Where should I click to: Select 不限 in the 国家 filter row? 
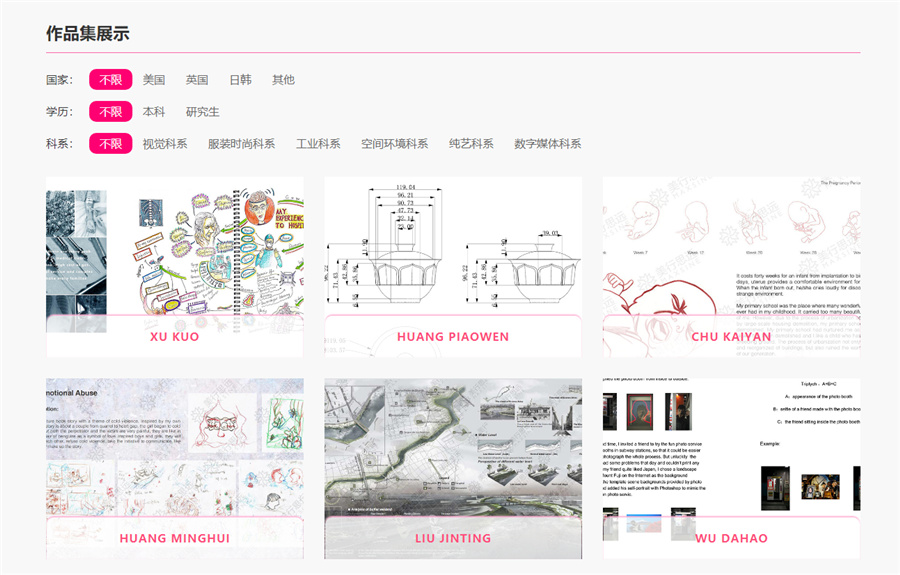point(111,80)
